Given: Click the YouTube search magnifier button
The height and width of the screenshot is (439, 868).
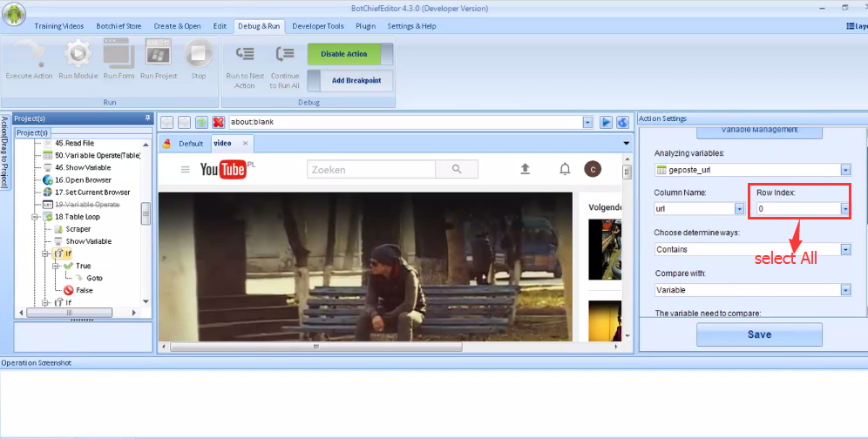Looking at the screenshot, I should click(x=457, y=169).
